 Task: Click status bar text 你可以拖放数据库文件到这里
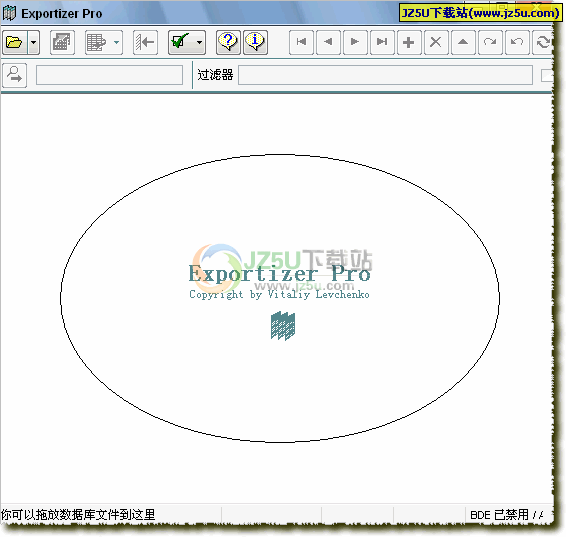pyautogui.click(x=78, y=515)
